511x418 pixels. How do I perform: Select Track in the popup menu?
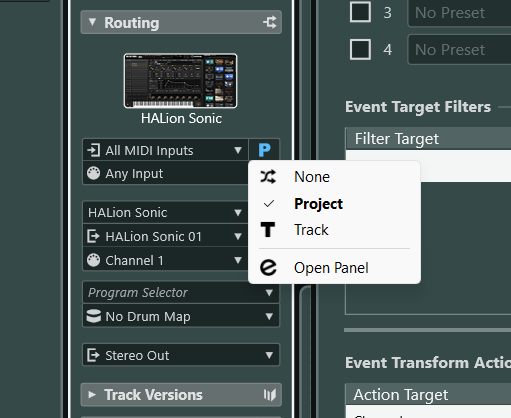pyautogui.click(x=334, y=230)
